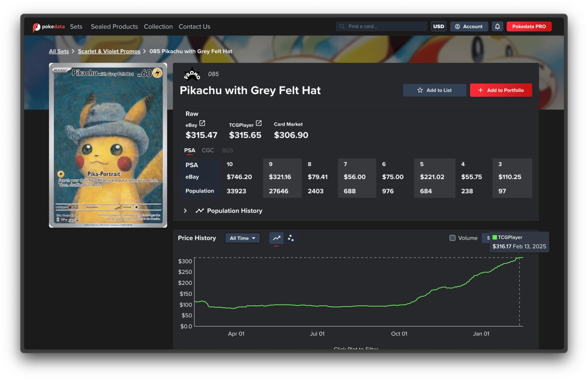Image resolution: width=588 pixels, height=380 pixels.
Task: Open notifications bell icon
Action: coord(497,26)
